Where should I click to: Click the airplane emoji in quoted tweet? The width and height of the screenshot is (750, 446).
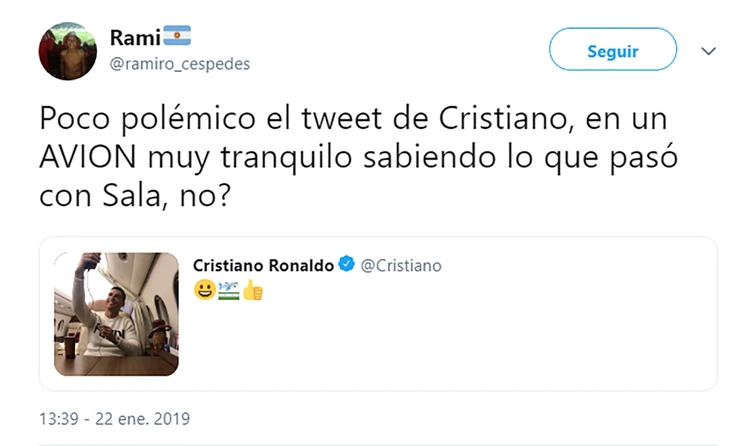click(227, 291)
